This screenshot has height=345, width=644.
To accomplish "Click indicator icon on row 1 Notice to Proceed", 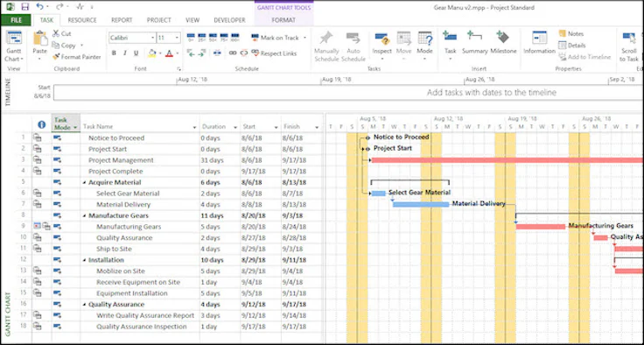I will (38, 137).
